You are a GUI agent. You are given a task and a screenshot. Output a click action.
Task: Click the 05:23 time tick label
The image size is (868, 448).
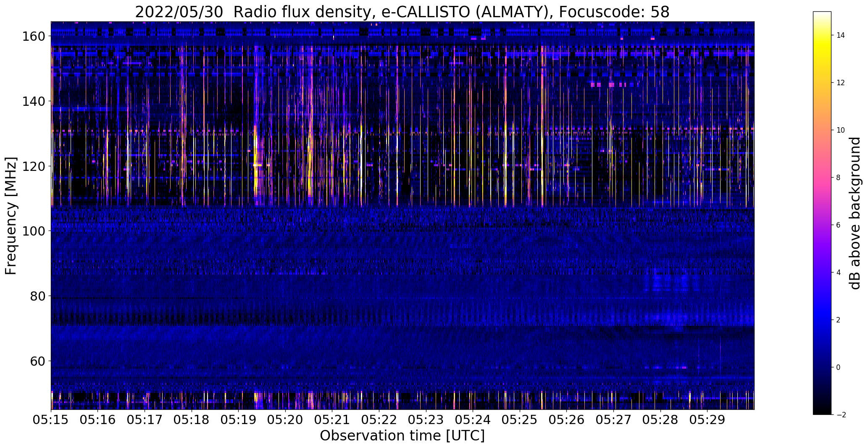point(426,420)
